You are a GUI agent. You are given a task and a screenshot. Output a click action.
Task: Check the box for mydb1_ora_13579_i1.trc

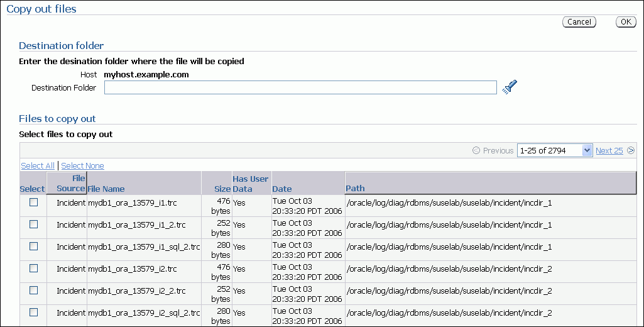tap(34, 202)
